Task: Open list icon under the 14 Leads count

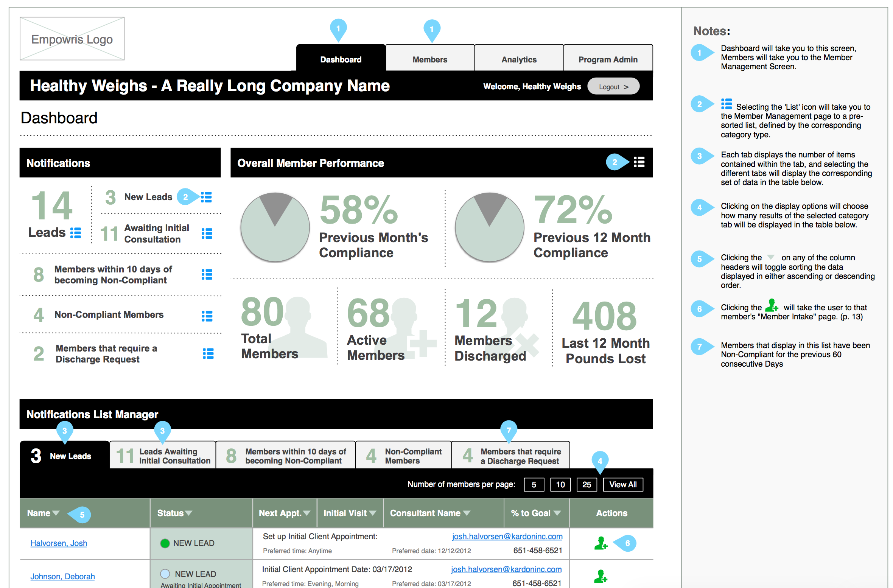Action: point(76,233)
